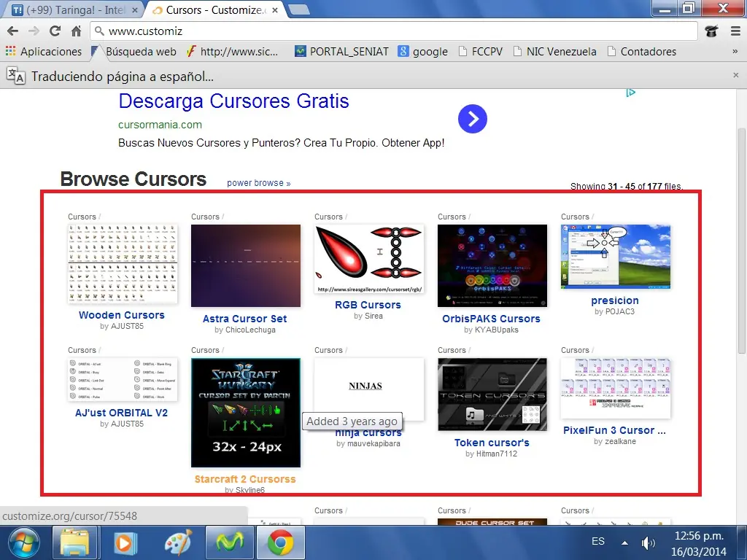
Task: Open the Descarga Cursores Gratis ad
Action: click(x=233, y=101)
